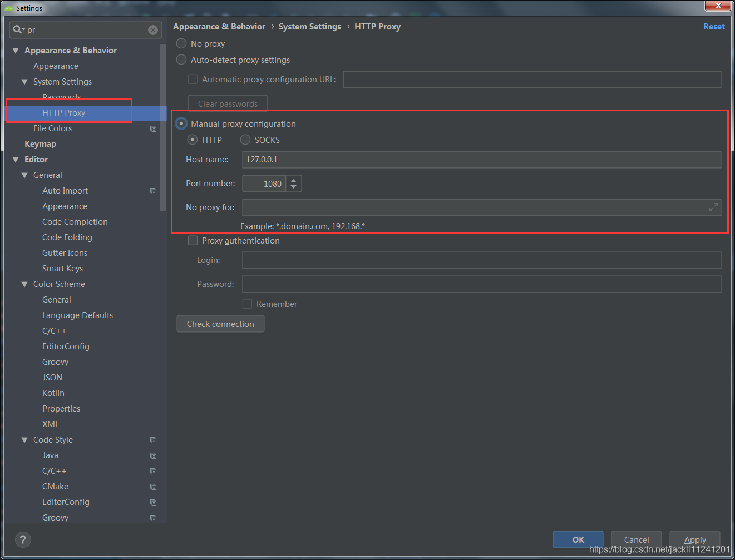Click the Password input field
Viewport: 735px width, 560px height.
click(482, 284)
